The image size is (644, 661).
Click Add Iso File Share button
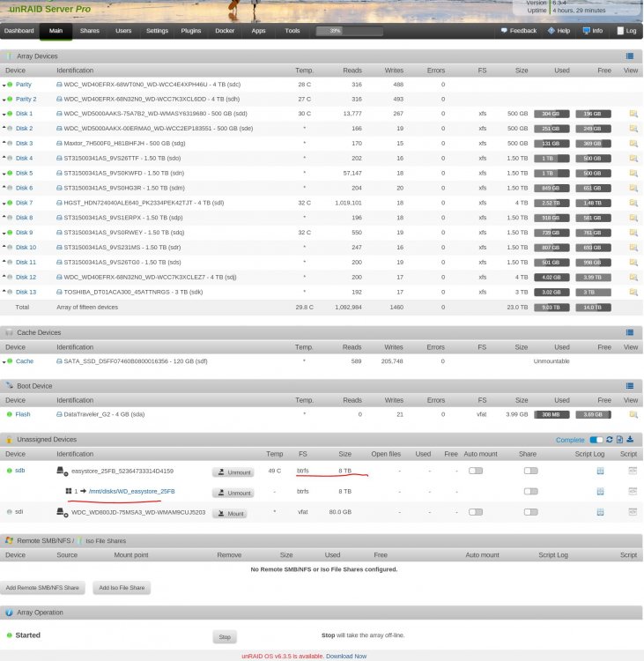tap(122, 588)
